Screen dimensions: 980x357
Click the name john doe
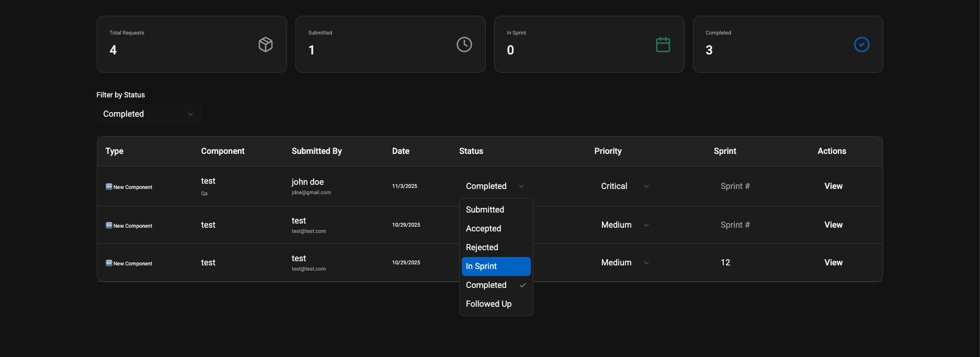(307, 182)
